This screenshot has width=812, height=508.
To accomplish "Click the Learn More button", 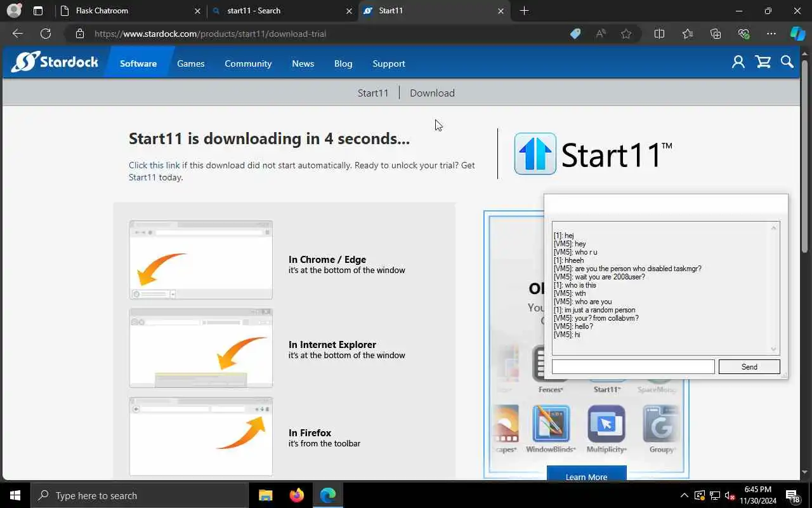I will (x=587, y=475).
